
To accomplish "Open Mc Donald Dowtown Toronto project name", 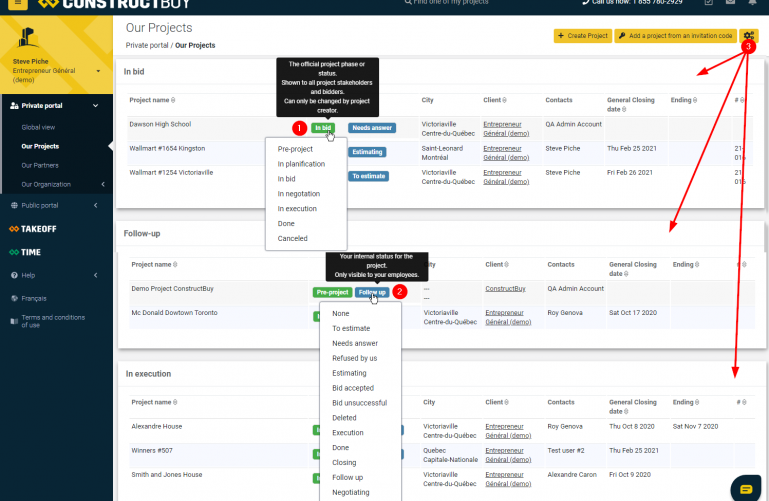I will pyautogui.click(x=174, y=313).
